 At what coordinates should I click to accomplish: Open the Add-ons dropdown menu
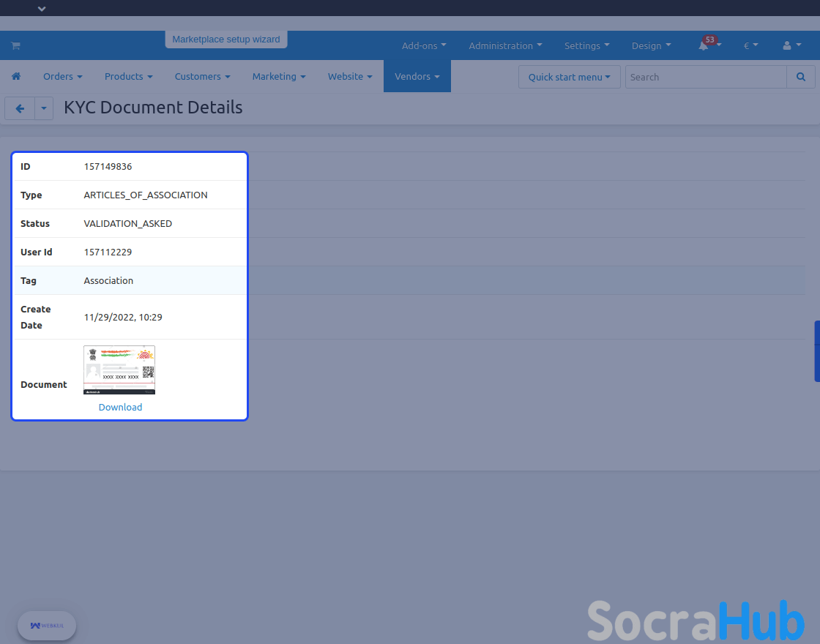[424, 45]
